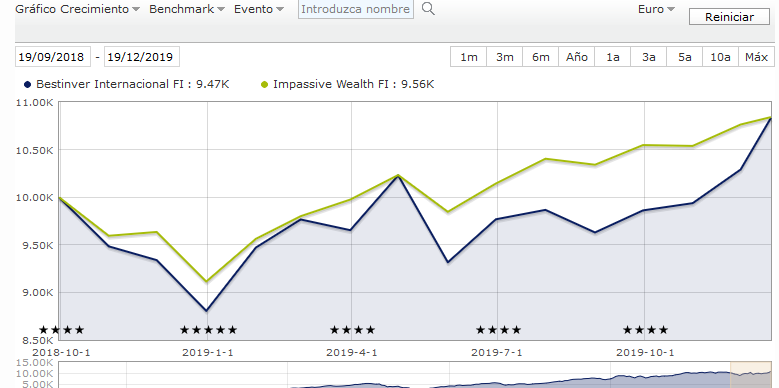Click the Reiniciar button

pyautogui.click(x=729, y=17)
